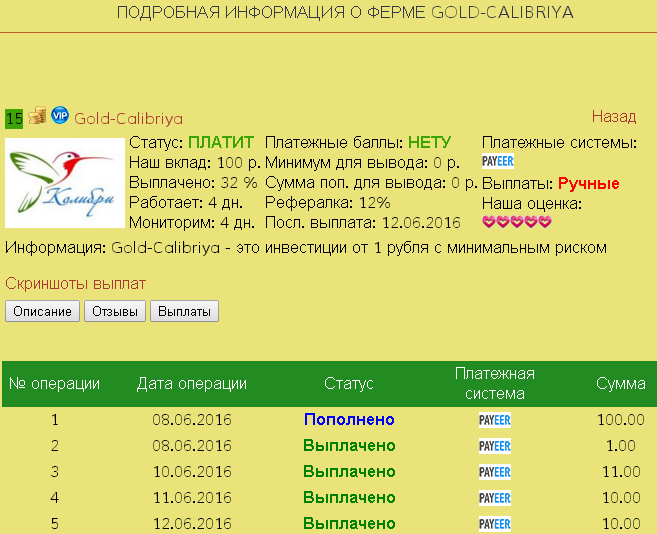Screen dimensions: 657x534
Task: Switch to the Описание tab button
Action: [42, 311]
